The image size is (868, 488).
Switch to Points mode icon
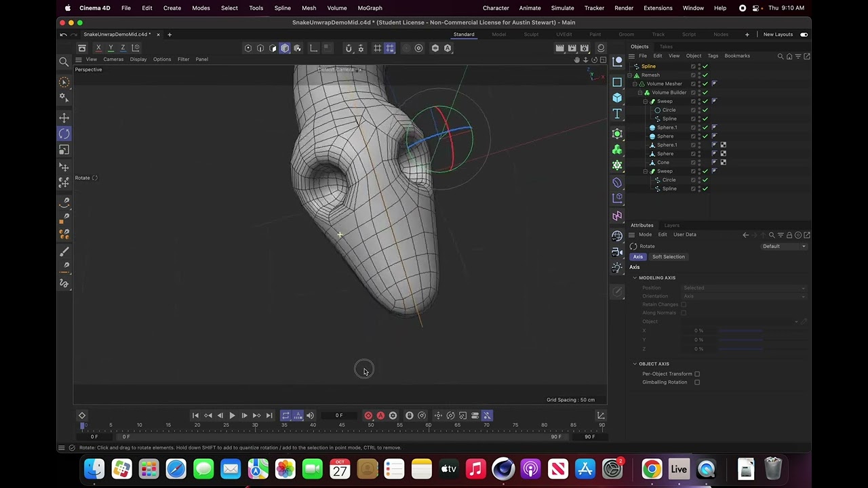[248, 48]
